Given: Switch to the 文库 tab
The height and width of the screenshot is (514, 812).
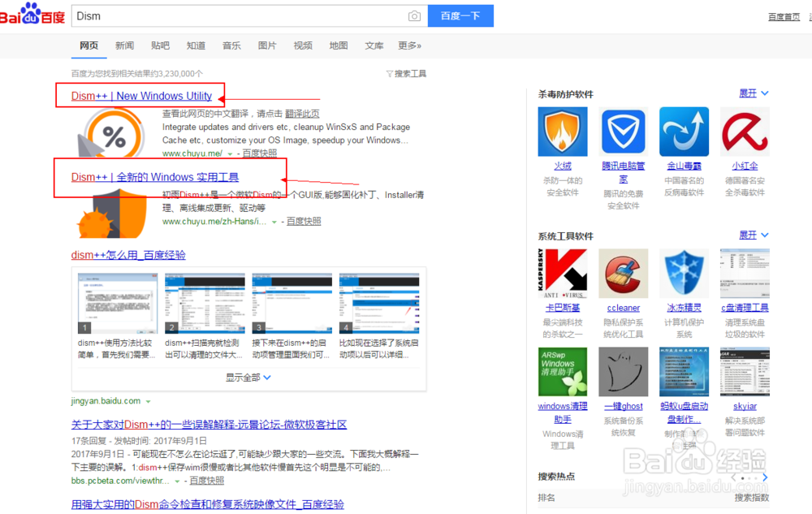Looking at the screenshot, I should [x=374, y=45].
